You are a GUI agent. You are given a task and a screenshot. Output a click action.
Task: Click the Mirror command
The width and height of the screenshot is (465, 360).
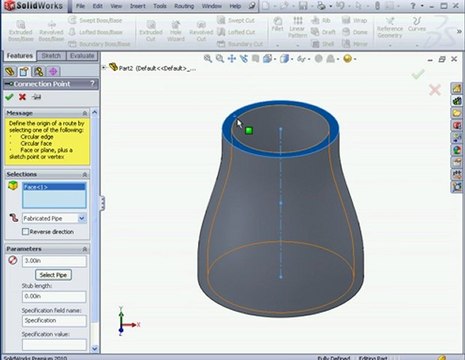(355, 44)
